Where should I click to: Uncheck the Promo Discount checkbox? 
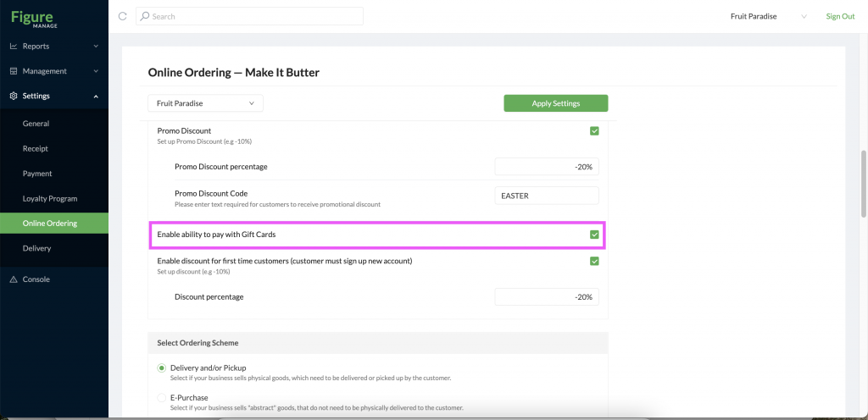pyautogui.click(x=594, y=131)
